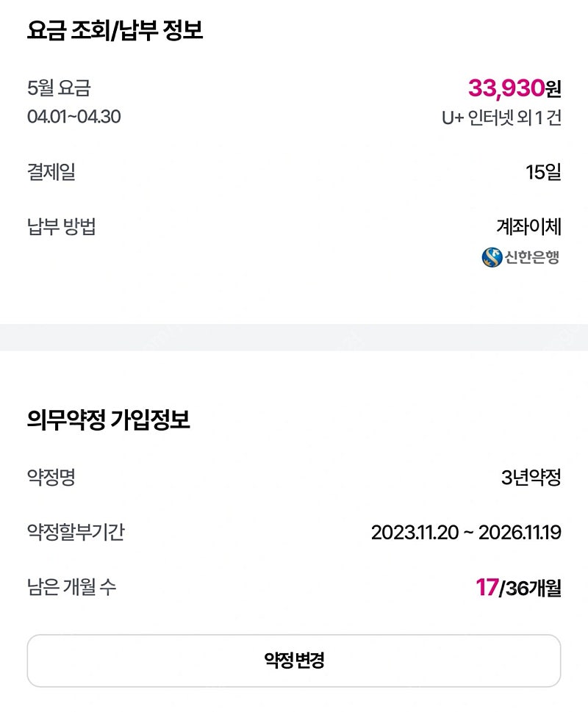588x712 pixels.
Task: Click the 남은 개월 수 row label
Action: pyautogui.click(x=72, y=586)
